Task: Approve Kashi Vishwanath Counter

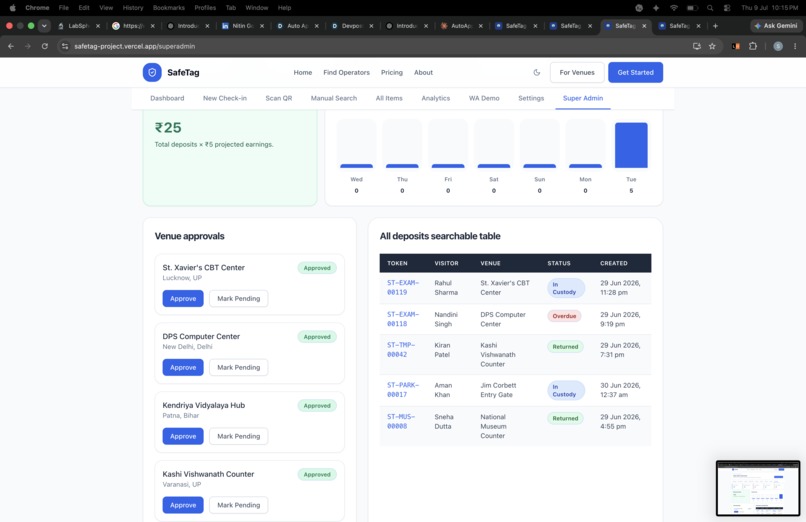Action: coord(183,505)
